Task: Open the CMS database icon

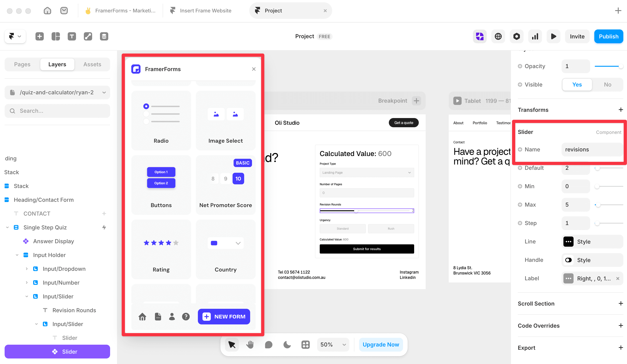Action: [x=104, y=36]
